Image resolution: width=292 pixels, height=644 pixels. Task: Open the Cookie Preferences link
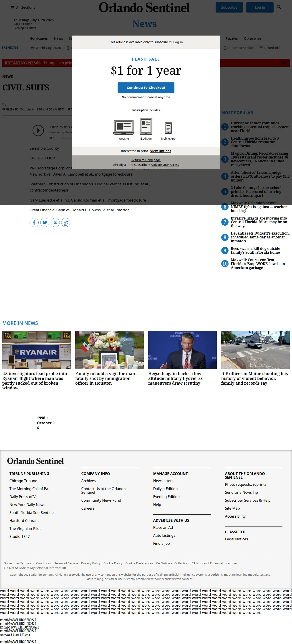139,563
